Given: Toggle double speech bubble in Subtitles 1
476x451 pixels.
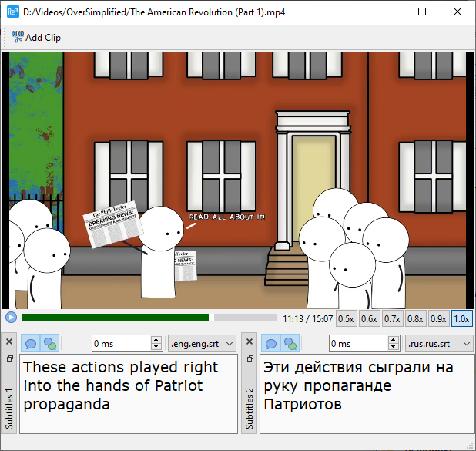Looking at the screenshot, I should pos(50,343).
